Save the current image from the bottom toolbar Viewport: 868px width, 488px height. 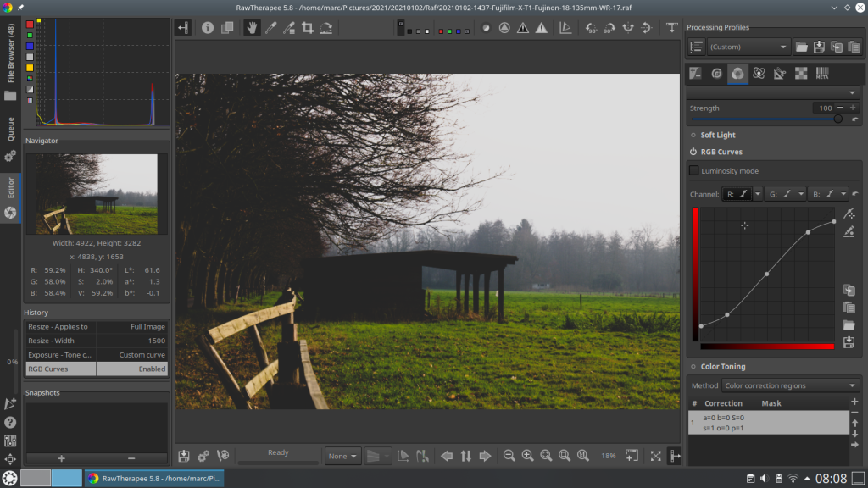(184, 456)
